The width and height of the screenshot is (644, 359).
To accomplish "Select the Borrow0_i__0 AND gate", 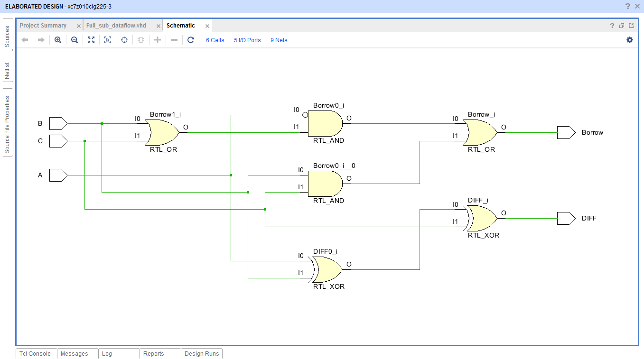I will point(325,184).
